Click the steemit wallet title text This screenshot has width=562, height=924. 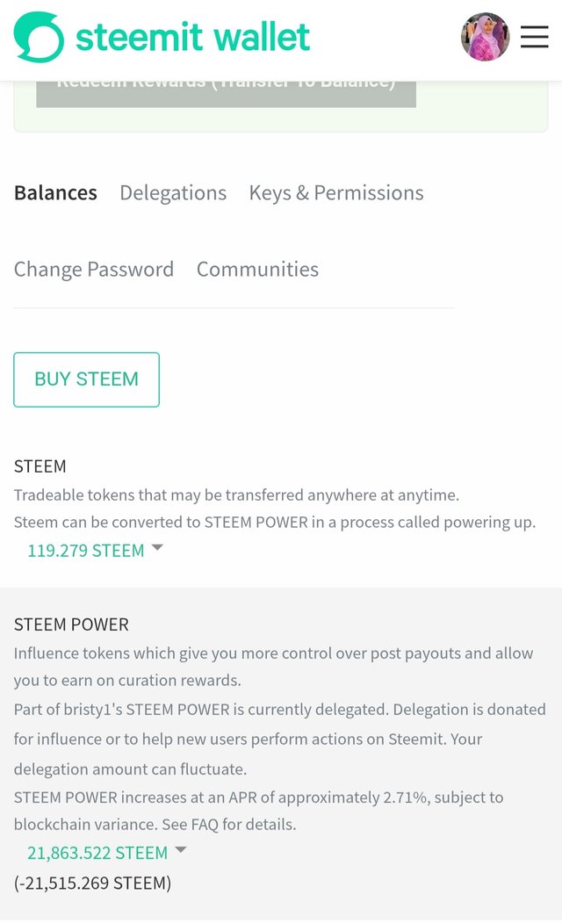click(192, 37)
